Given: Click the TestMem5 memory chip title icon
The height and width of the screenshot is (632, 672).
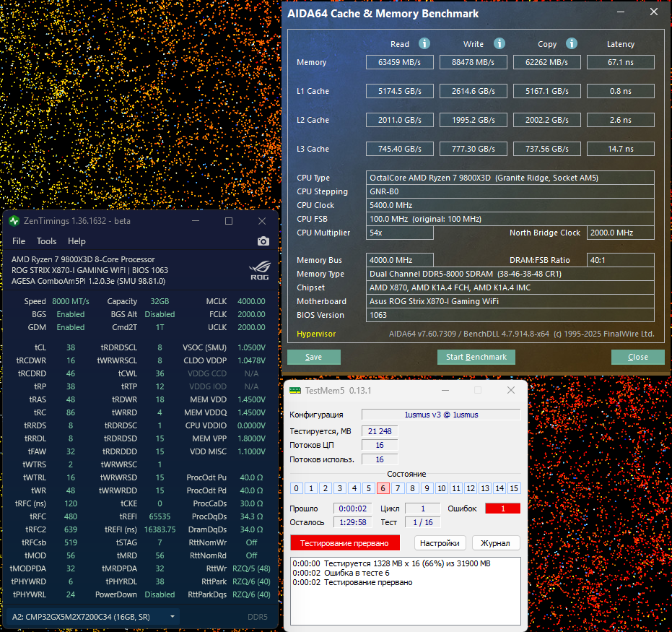Looking at the screenshot, I should (x=294, y=390).
